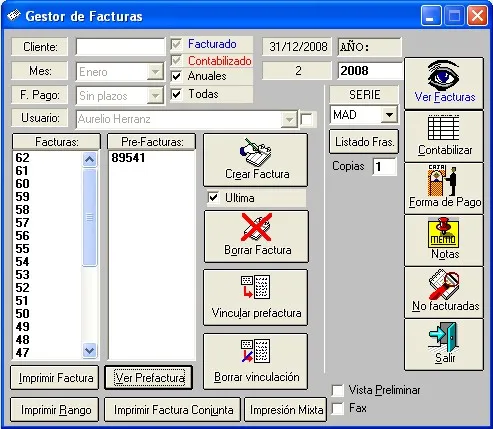493x429 pixels.
Task: Open the SERIE dropdown showing MAD
Action: (389, 115)
